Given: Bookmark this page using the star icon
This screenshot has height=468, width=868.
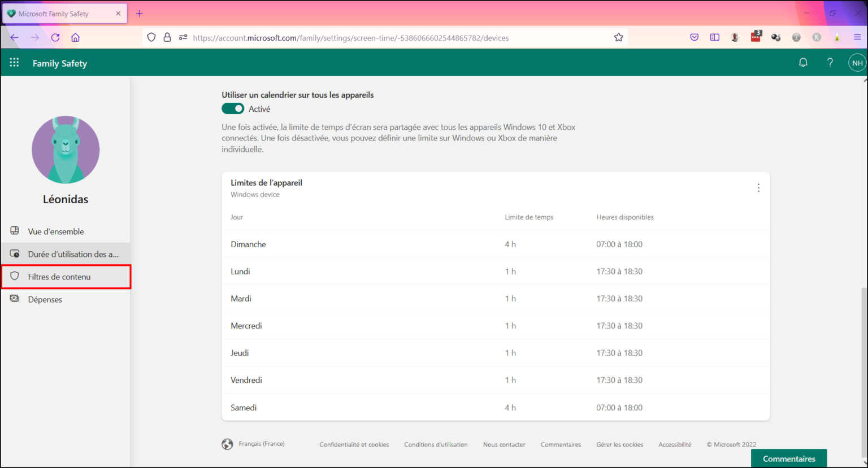Looking at the screenshot, I should click(x=618, y=37).
